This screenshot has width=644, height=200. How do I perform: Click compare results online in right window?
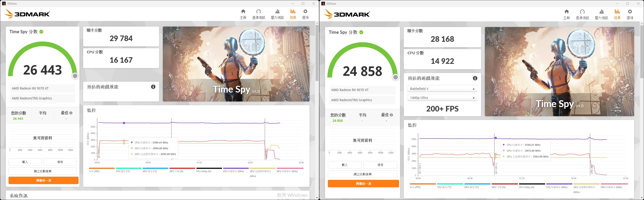363,174
